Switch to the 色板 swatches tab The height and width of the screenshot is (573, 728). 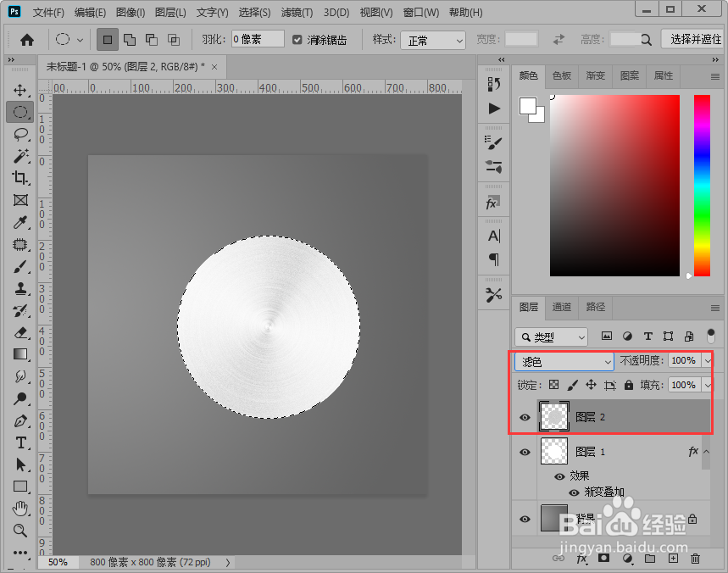(562, 75)
